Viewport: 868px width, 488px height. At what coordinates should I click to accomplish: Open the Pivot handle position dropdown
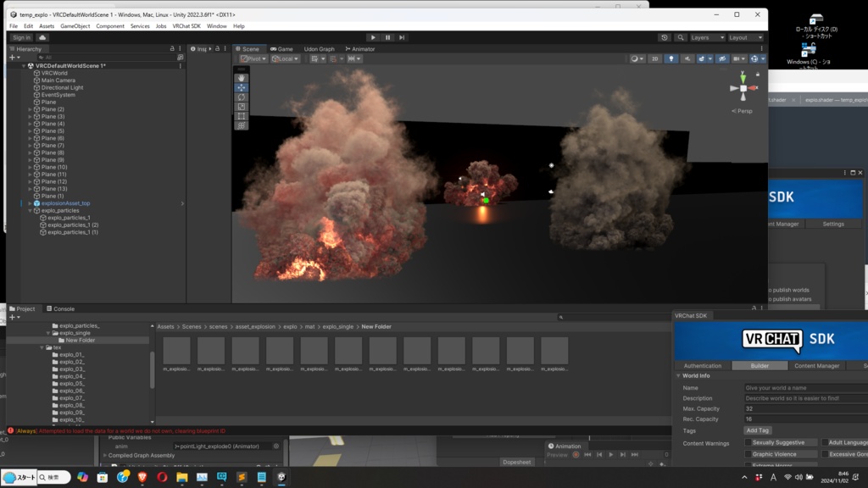pos(253,58)
